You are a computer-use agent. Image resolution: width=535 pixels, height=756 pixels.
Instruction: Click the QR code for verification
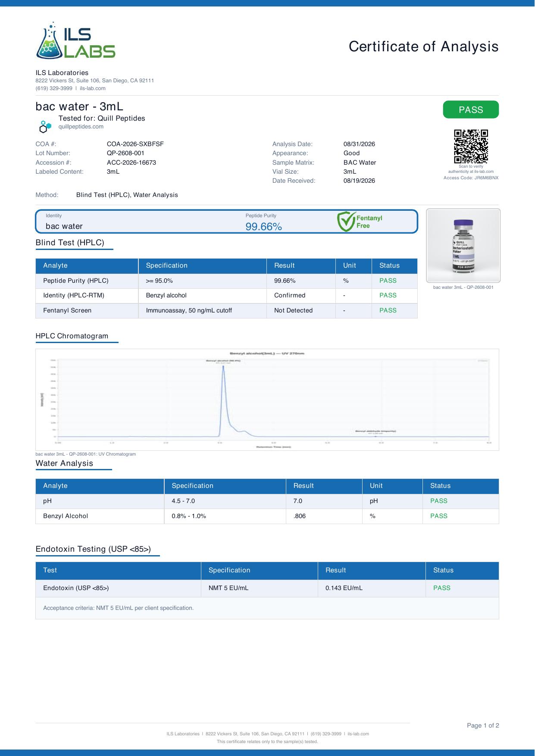471,146
